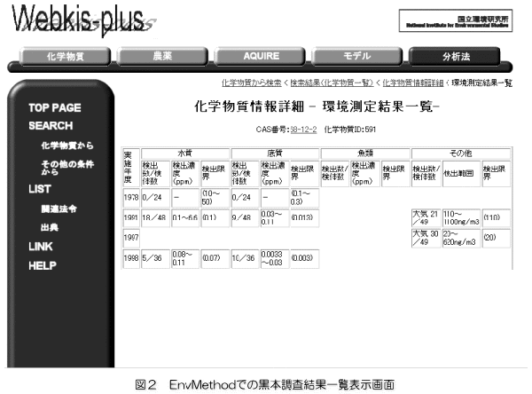Click the 水質 column group header
The height and width of the screenshot is (394, 532).
185,154
